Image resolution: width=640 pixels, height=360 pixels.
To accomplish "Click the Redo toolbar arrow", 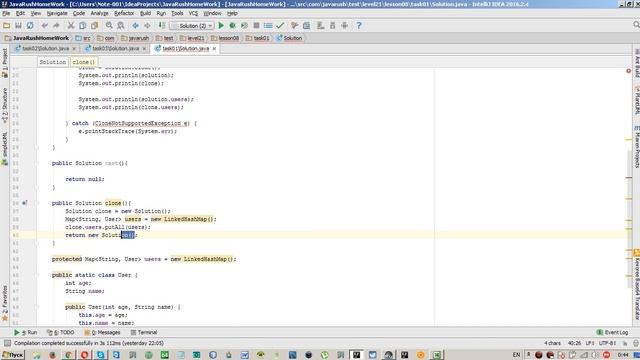I will point(56,25).
